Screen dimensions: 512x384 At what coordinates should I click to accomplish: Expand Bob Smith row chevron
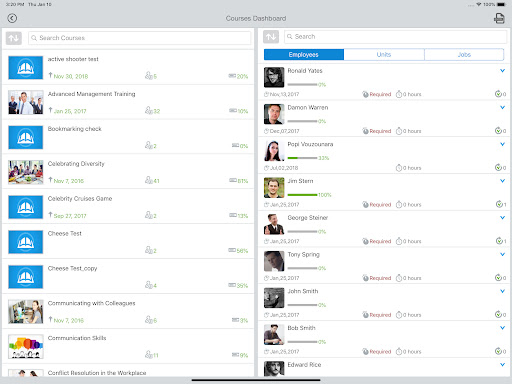[502, 328]
